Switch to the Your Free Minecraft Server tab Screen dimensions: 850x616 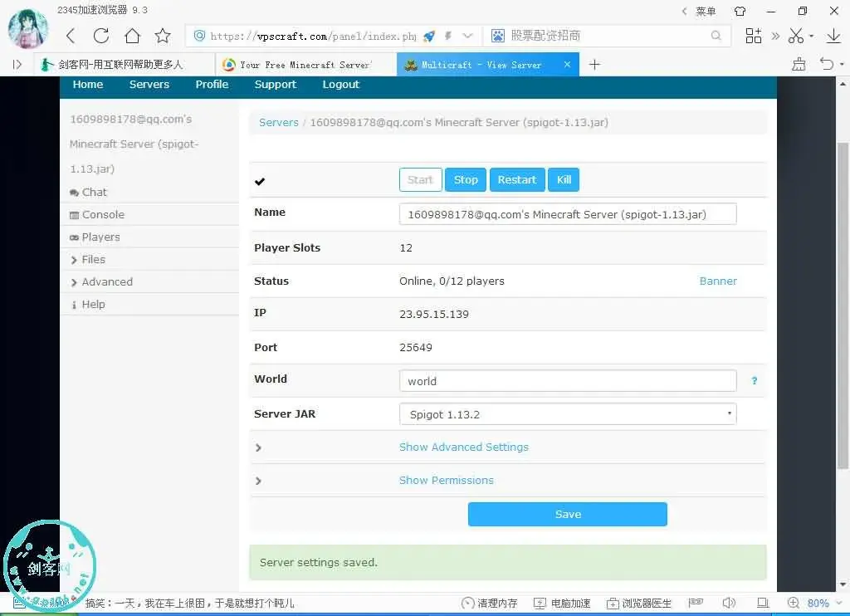point(305,65)
